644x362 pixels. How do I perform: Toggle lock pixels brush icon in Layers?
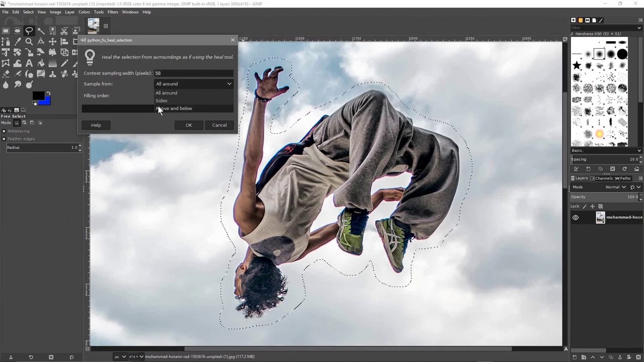585,206
